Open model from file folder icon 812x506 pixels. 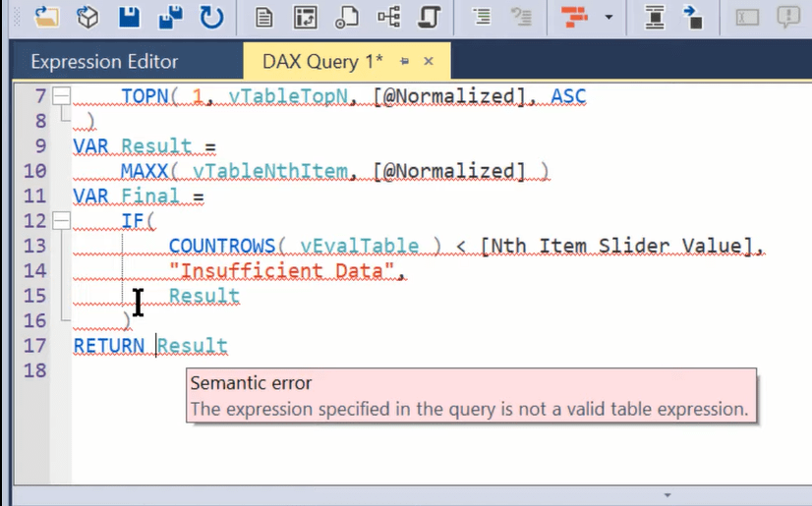[46, 17]
